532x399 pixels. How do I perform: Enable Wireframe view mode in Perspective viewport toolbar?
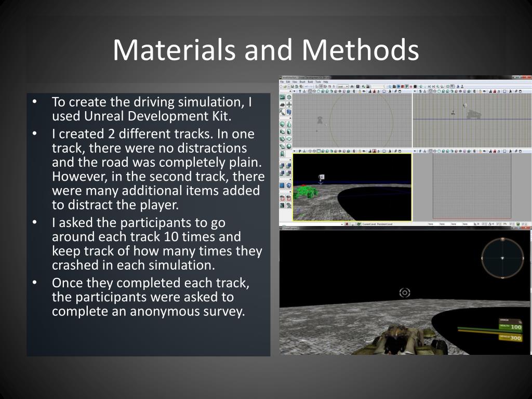point(314,151)
